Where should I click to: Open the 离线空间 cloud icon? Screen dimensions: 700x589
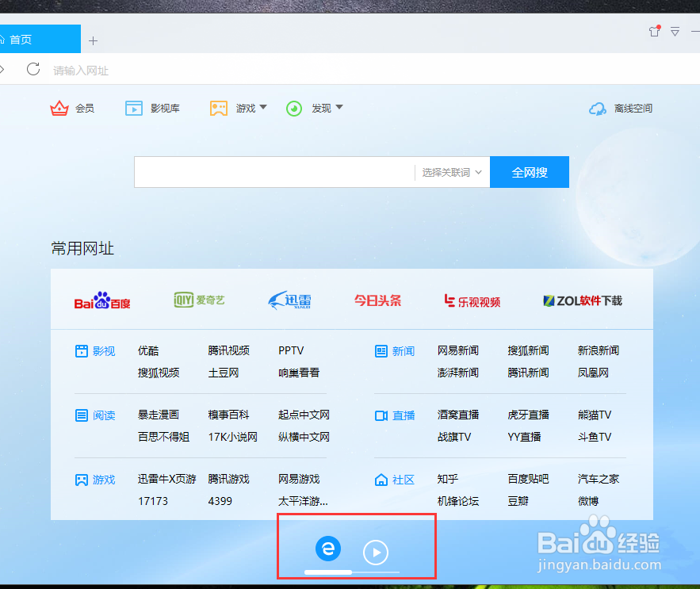(x=597, y=109)
